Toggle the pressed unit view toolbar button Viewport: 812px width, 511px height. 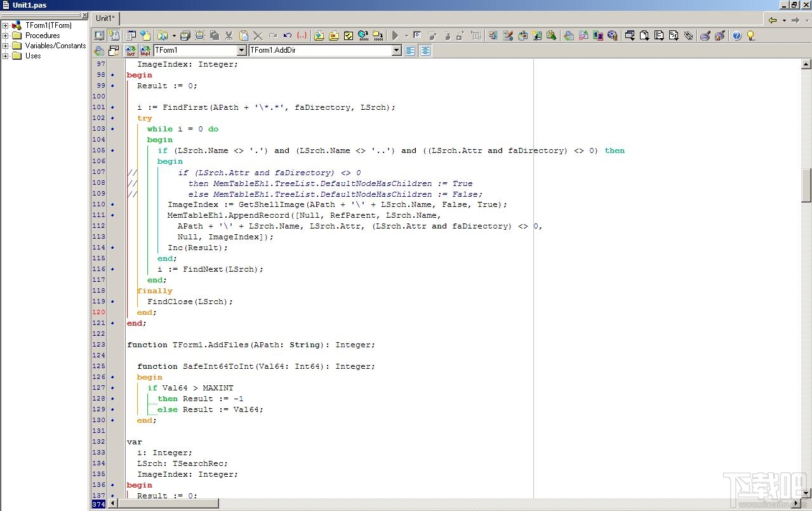114,36
